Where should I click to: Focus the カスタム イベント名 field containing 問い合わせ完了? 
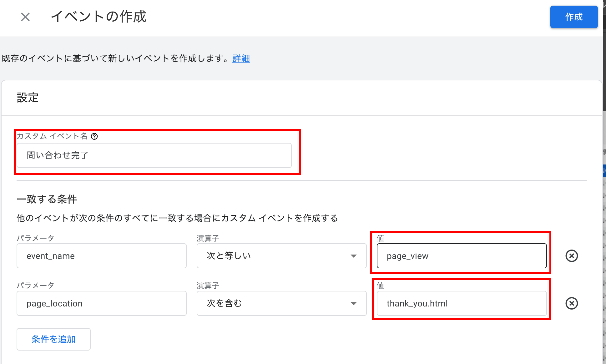(x=154, y=155)
